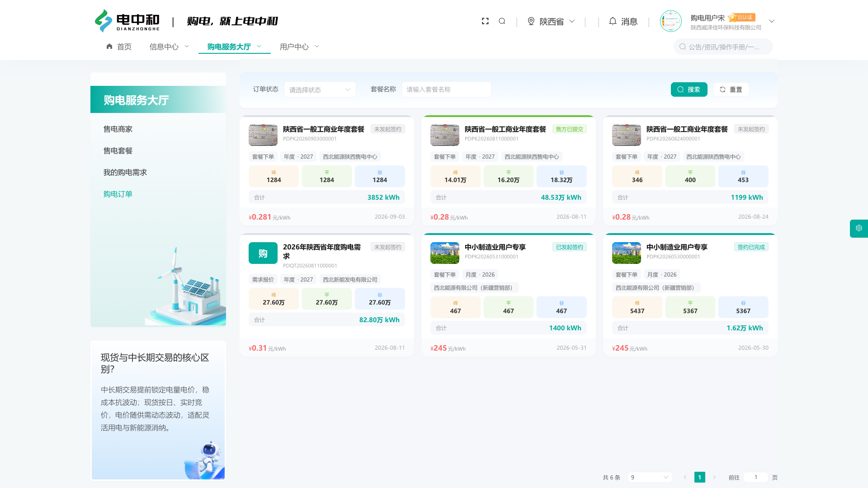868x488 pixels.
Task: Click the 82.80万 kWh total value
Action: pyautogui.click(x=379, y=320)
